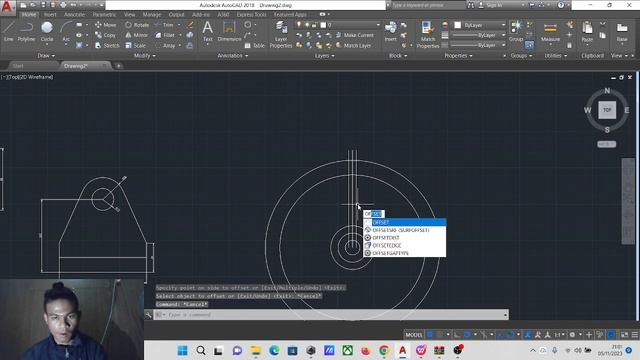Expand the Modify panel

coord(144,56)
